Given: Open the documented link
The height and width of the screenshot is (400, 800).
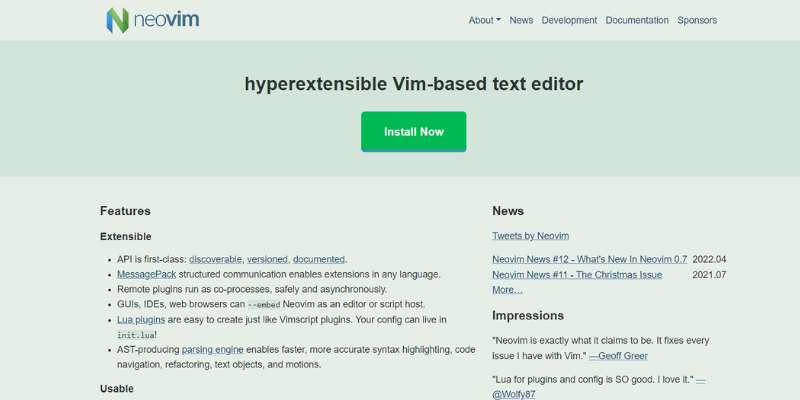Looking at the screenshot, I should pyautogui.click(x=319, y=259).
